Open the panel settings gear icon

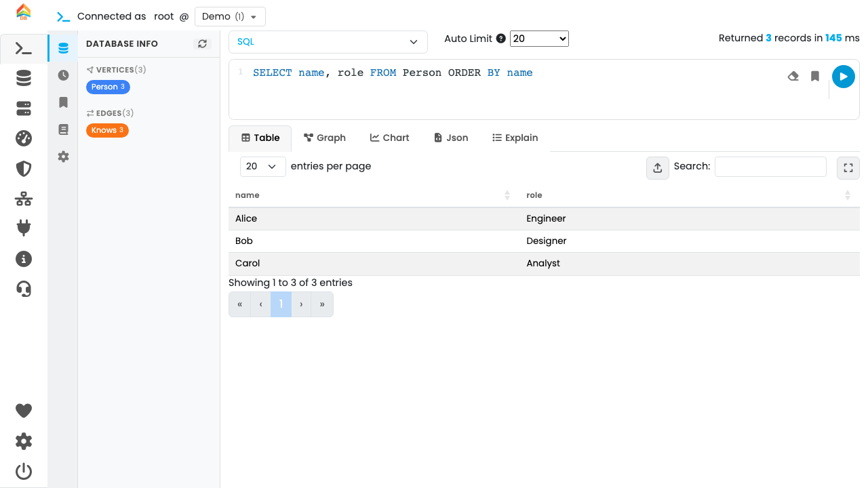click(63, 157)
